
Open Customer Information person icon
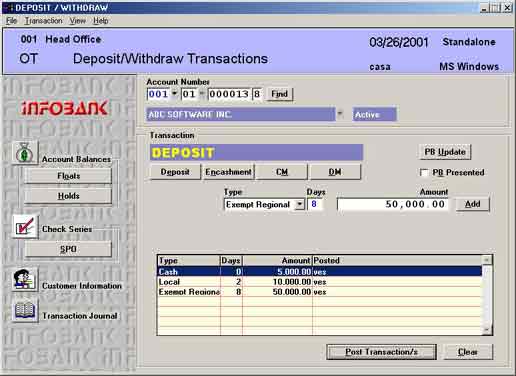[25, 280]
